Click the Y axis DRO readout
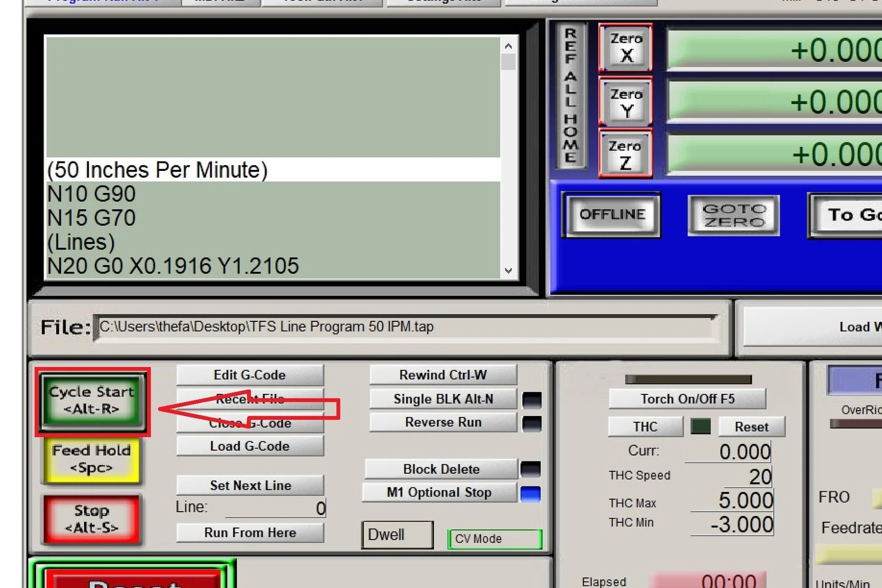Image resolution: width=882 pixels, height=588 pixels. pyautogui.click(x=775, y=101)
